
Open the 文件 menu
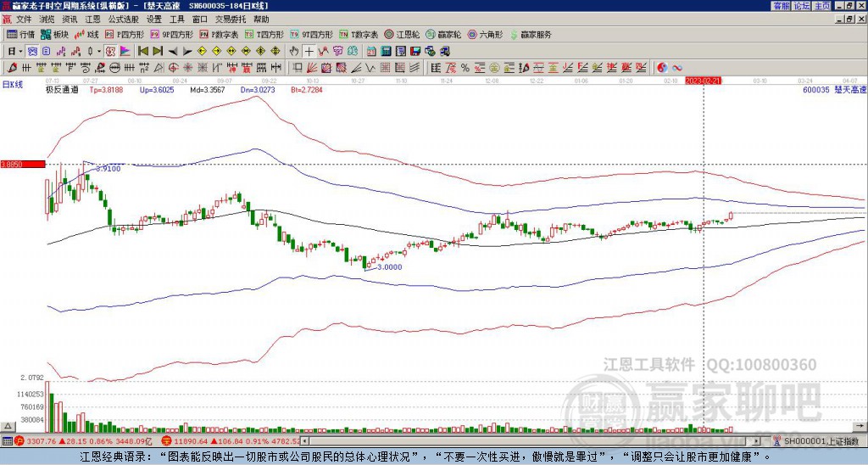(24, 20)
